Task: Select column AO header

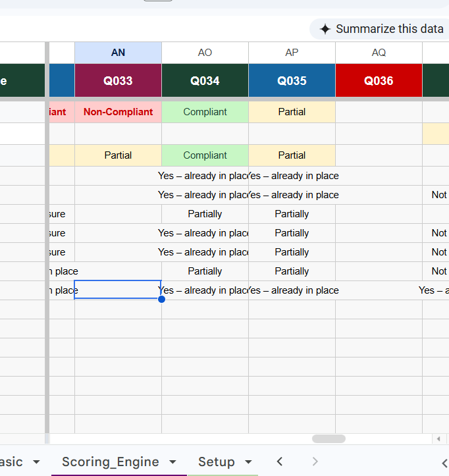Action: (205, 53)
